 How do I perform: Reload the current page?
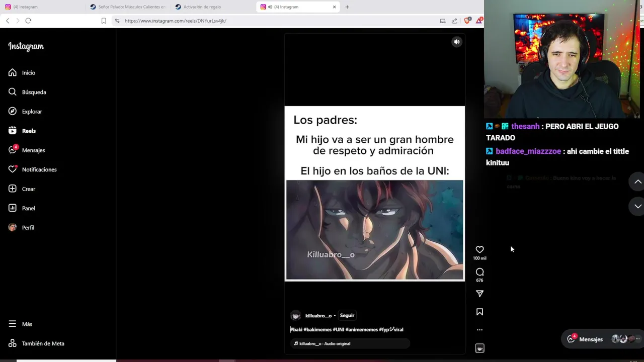click(x=28, y=21)
